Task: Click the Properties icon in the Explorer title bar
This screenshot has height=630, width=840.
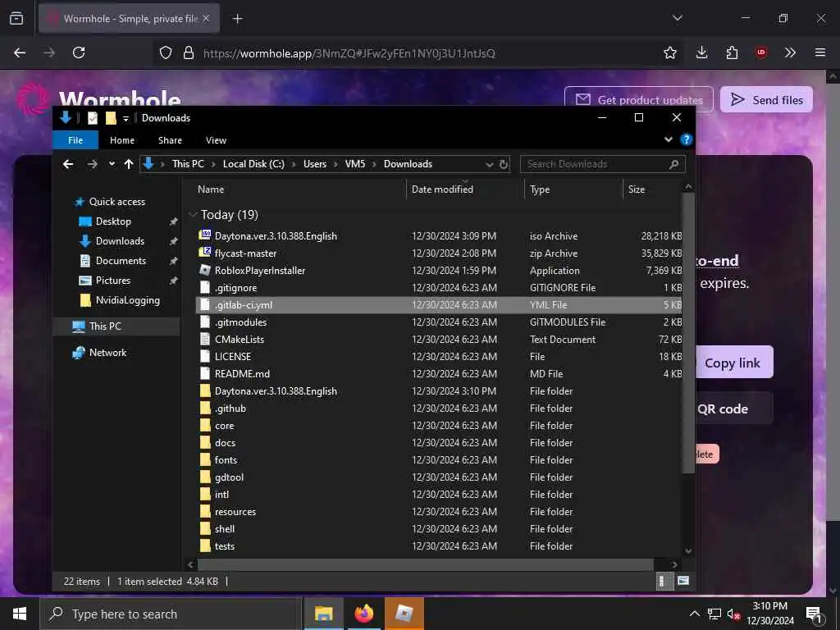Action: tap(93, 118)
